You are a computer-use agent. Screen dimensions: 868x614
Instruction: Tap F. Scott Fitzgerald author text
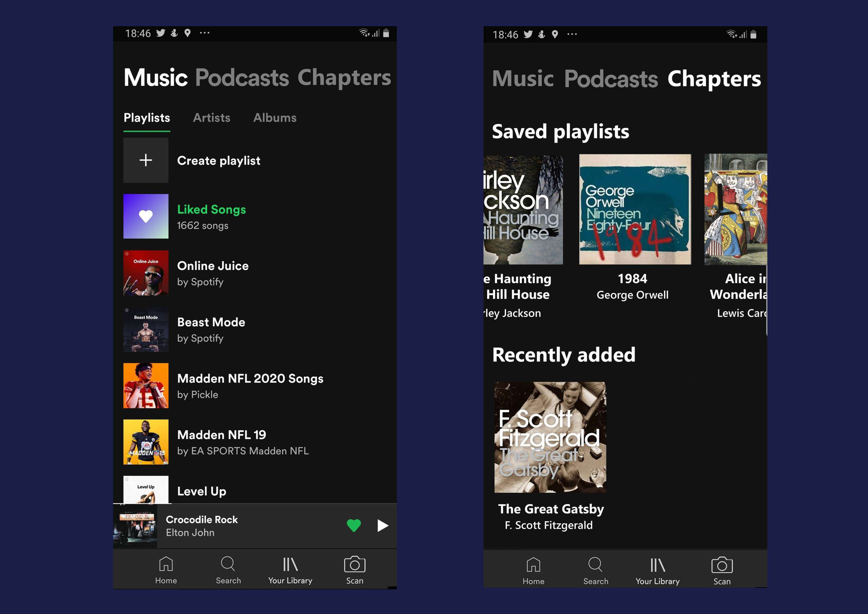549,525
